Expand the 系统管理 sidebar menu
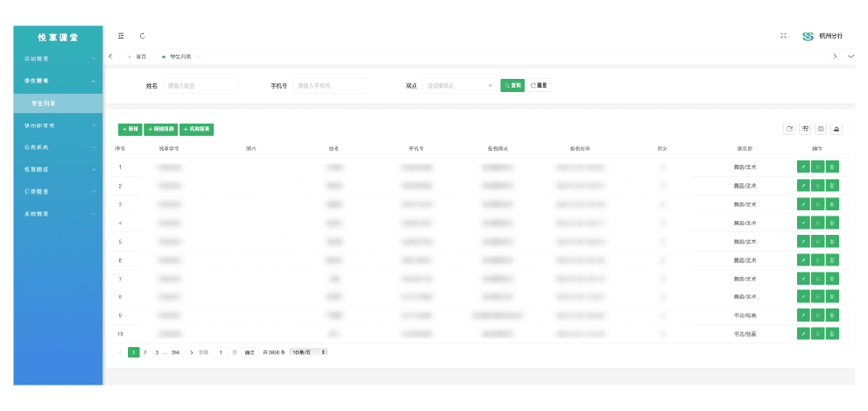Image resolution: width=868 pixels, height=411 pixels. 58,214
